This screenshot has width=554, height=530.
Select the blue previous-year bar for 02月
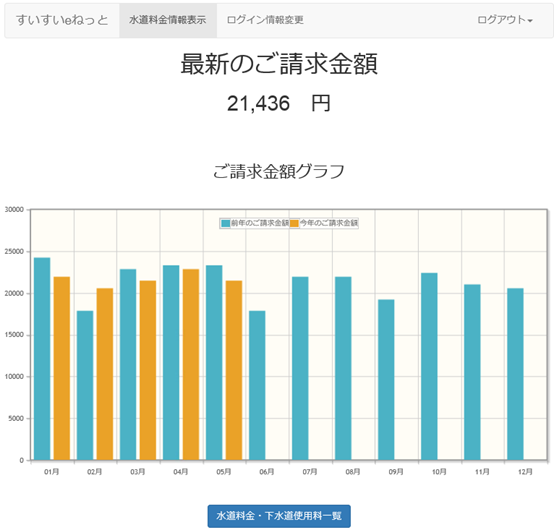click(x=85, y=385)
